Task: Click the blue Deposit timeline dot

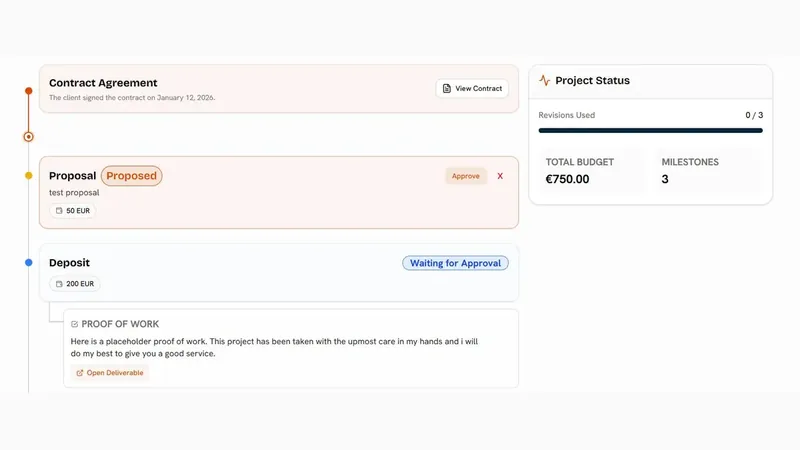Action: (x=29, y=263)
